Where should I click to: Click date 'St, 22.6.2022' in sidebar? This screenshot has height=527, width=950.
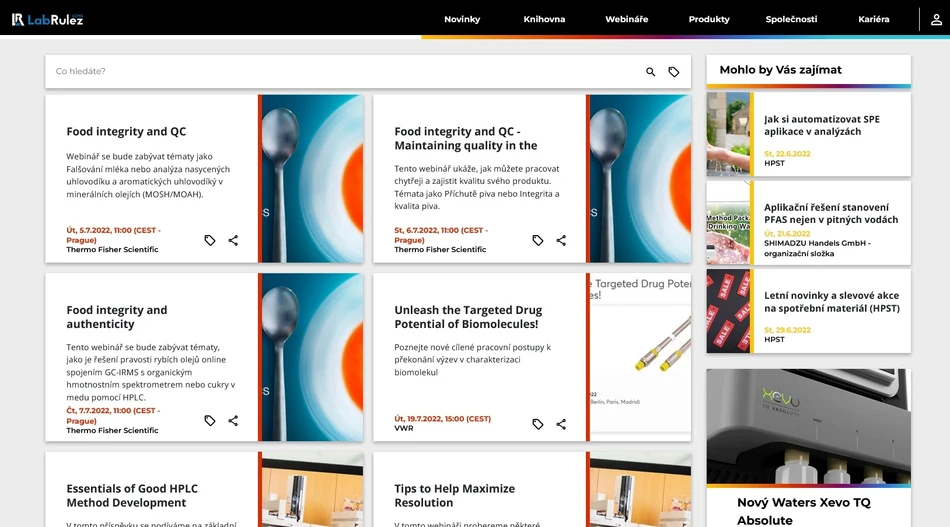coord(787,154)
